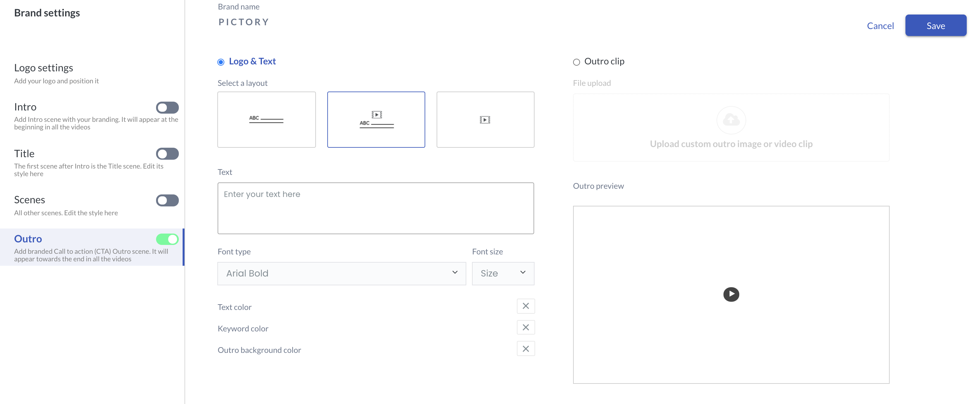
Task: Clear the Text color swatch
Action: [525, 306]
